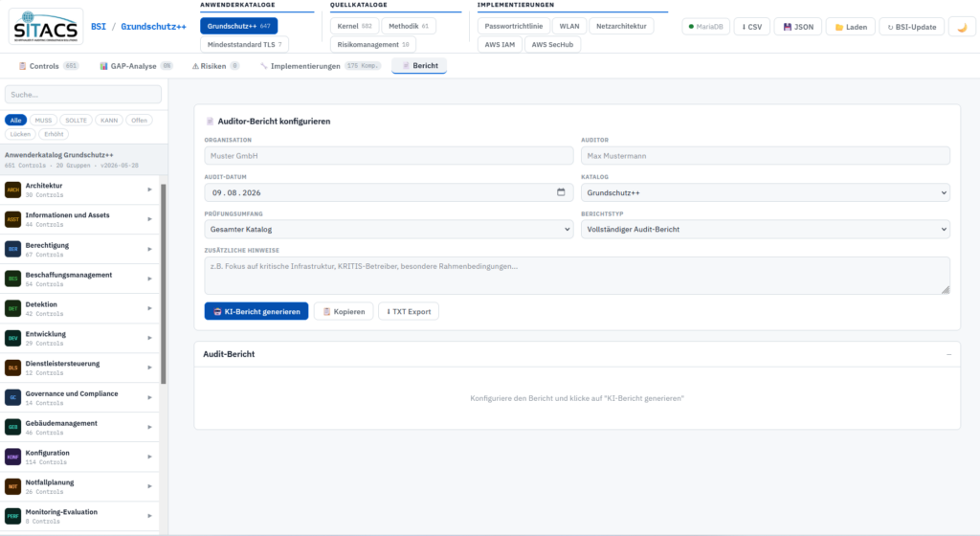Expand the Architektur group arrow

[149, 190]
